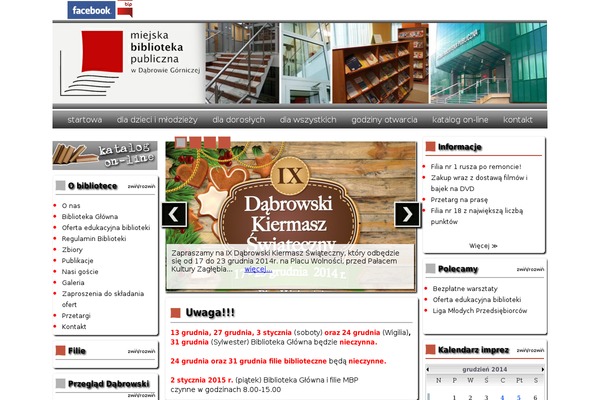Open kontakt in top navigation
The height and width of the screenshot is (400, 600).
pyautogui.click(x=518, y=120)
